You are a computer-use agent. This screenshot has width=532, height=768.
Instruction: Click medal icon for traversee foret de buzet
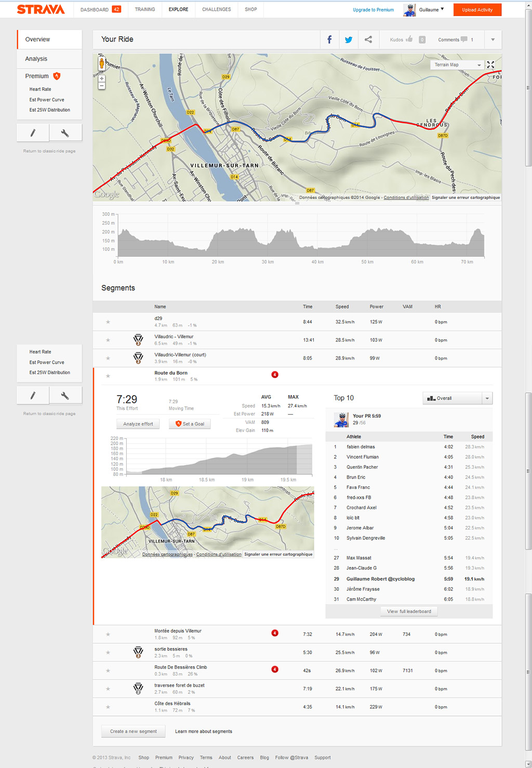pos(138,688)
